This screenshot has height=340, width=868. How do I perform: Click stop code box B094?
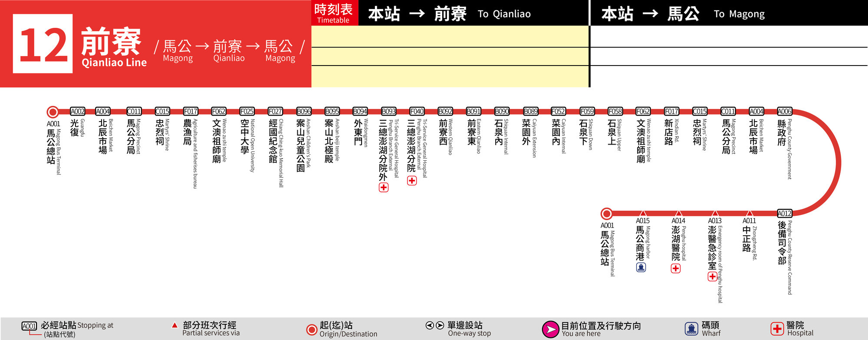360,112
